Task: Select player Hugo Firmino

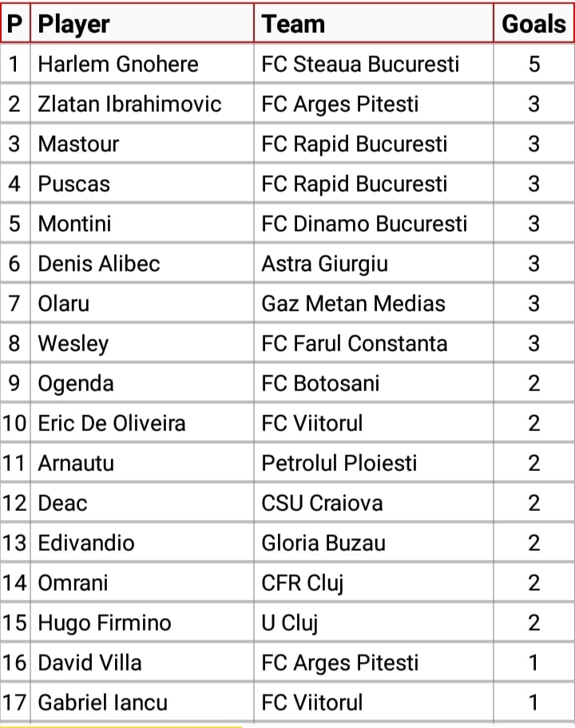Action: coord(105,623)
